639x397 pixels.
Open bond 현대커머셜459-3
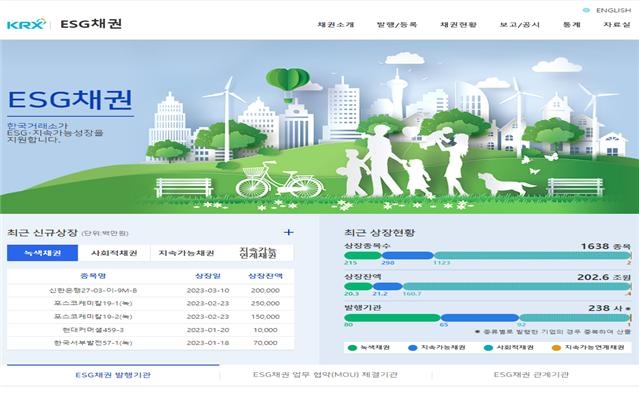point(93,330)
